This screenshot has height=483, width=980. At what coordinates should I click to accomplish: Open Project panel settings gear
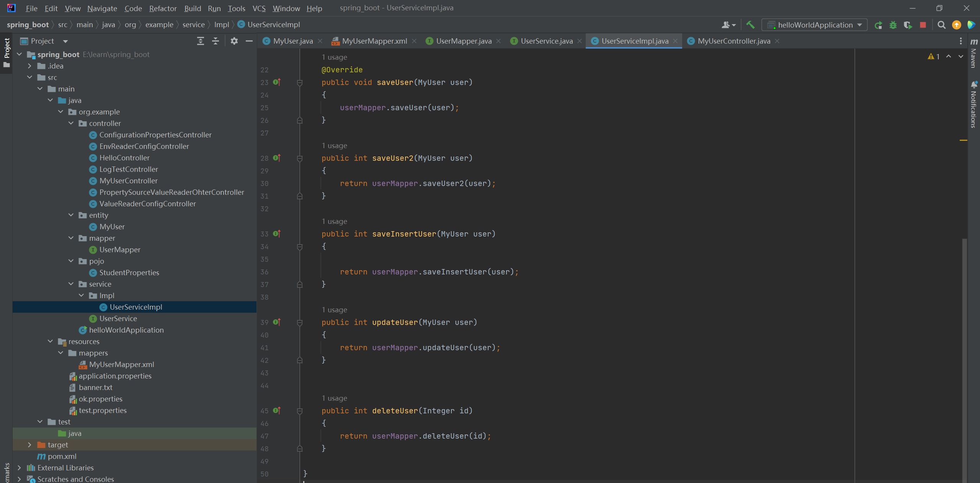coord(234,41)
